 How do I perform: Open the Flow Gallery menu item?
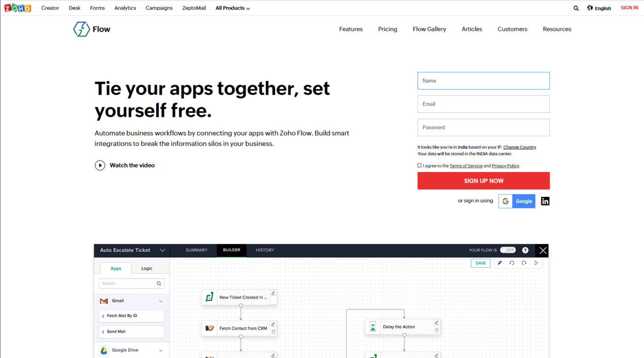(430, 29)
